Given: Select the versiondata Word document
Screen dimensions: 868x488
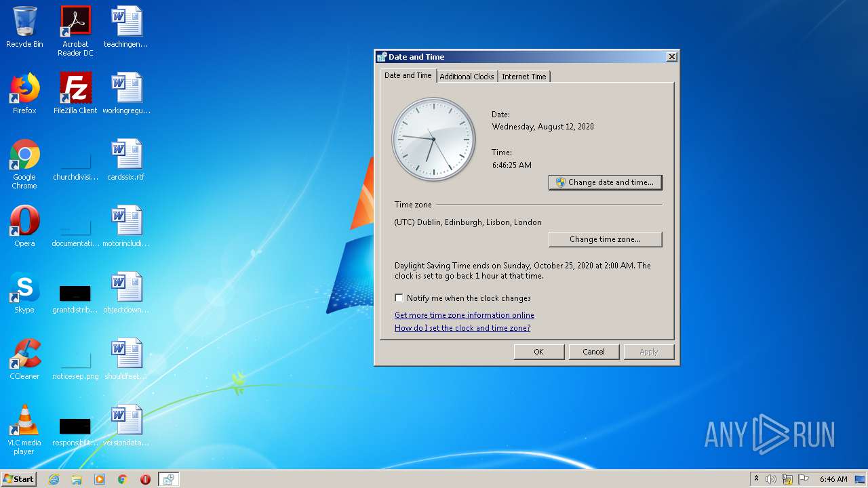Looking at the screenshot, I should click(x=126, y=426).
